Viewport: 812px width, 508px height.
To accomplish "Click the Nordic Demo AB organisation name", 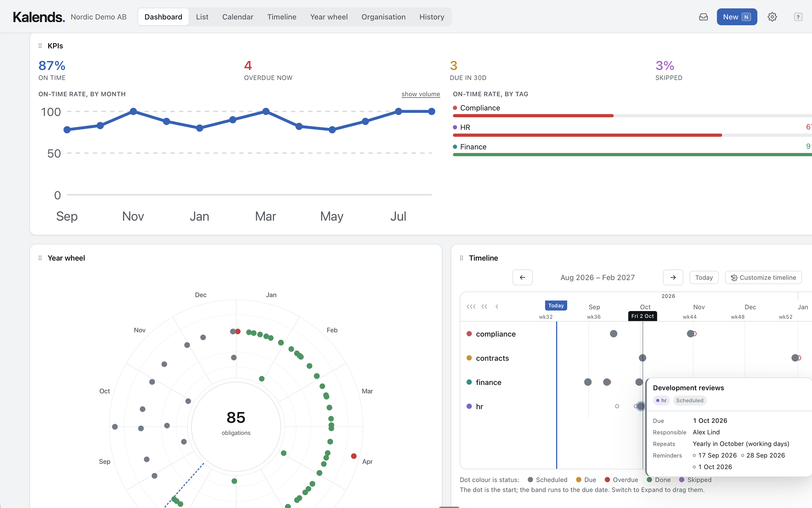I will point(99,17).
